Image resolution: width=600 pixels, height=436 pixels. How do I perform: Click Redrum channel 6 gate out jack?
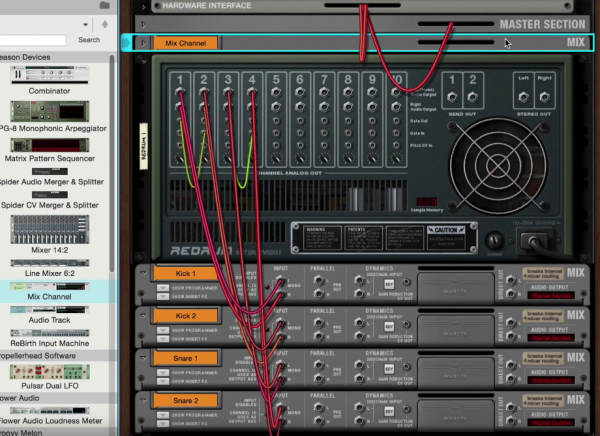[x=300, y=121]
